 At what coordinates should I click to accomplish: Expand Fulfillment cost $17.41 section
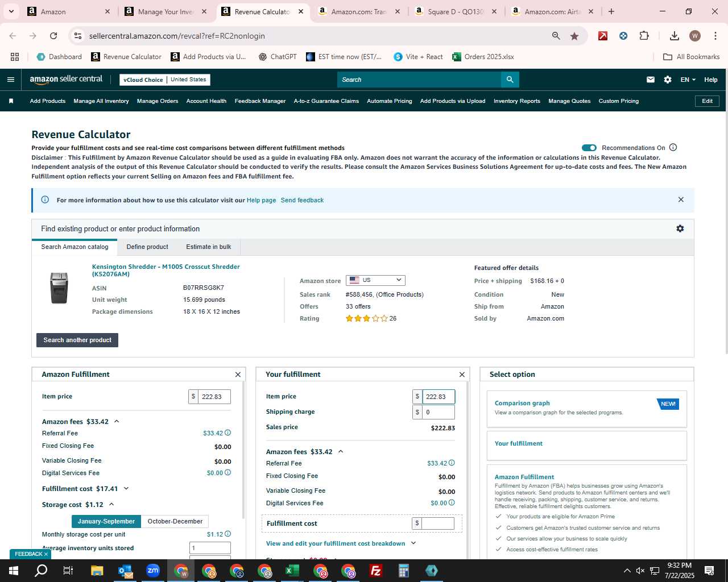[126, 489]
